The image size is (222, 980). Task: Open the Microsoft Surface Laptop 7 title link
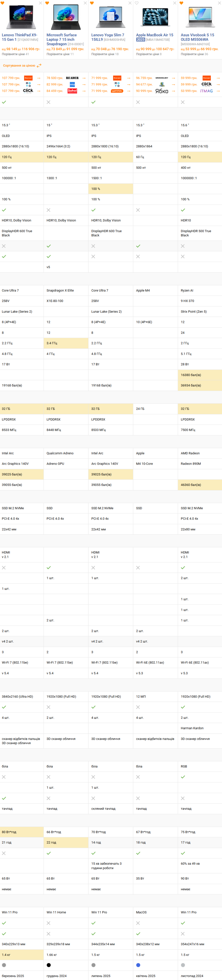pyautogui.click(x=62, y=40)
